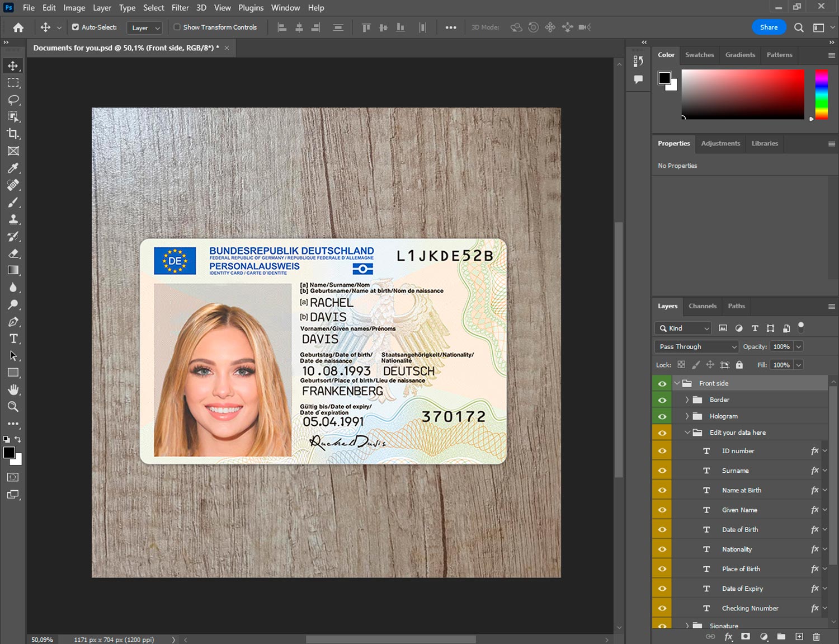This screenshot has height=644, width=839.
Task: Click the delete layer trash icon
Action: tap(816, 637)
